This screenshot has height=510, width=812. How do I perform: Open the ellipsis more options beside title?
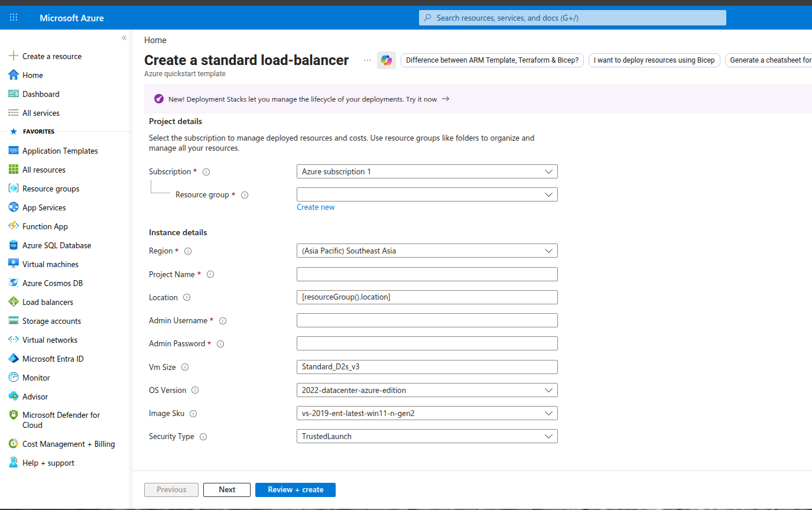click(368, 60)
